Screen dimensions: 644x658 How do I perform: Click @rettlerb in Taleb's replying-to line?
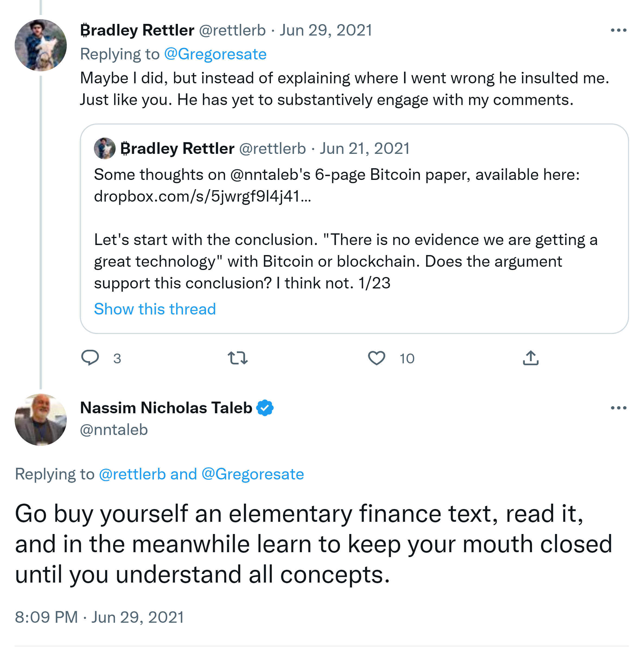tap(132, 474)
